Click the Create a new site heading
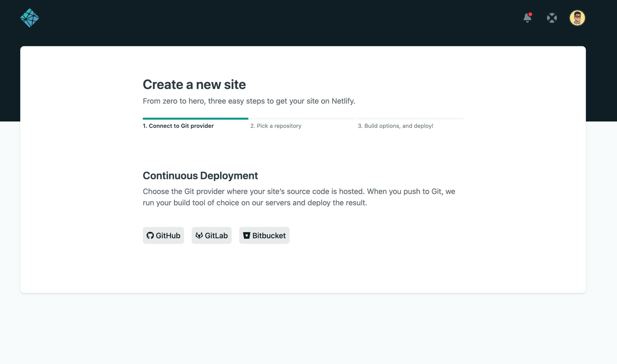 tap(194, 84)
